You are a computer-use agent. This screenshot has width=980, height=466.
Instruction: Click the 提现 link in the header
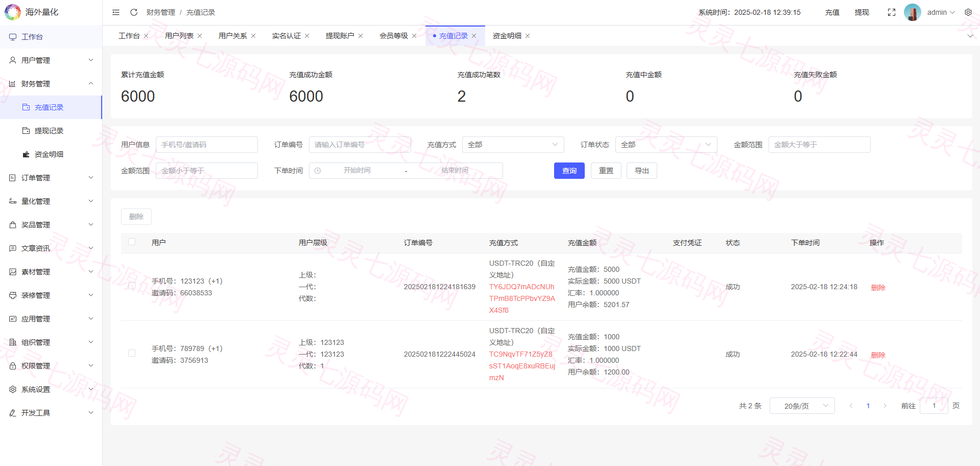click(x=862, y=12)
